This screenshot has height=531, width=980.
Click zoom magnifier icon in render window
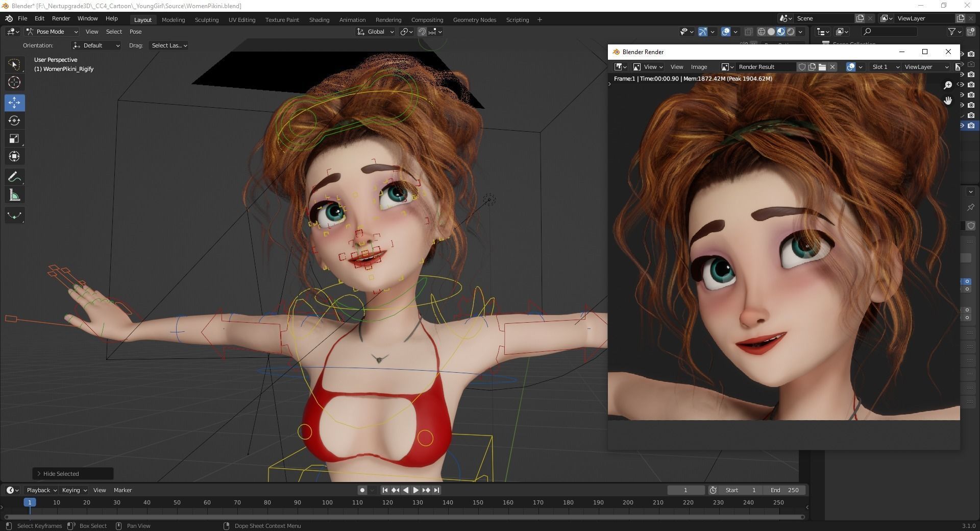948,85
